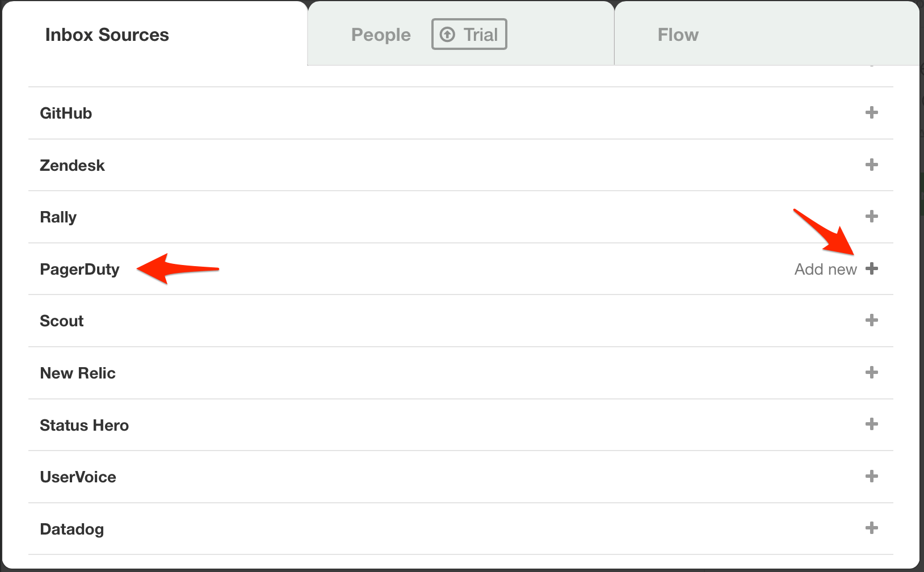Click the upgrade arrow icon in Trial badge

pos(447,35)
